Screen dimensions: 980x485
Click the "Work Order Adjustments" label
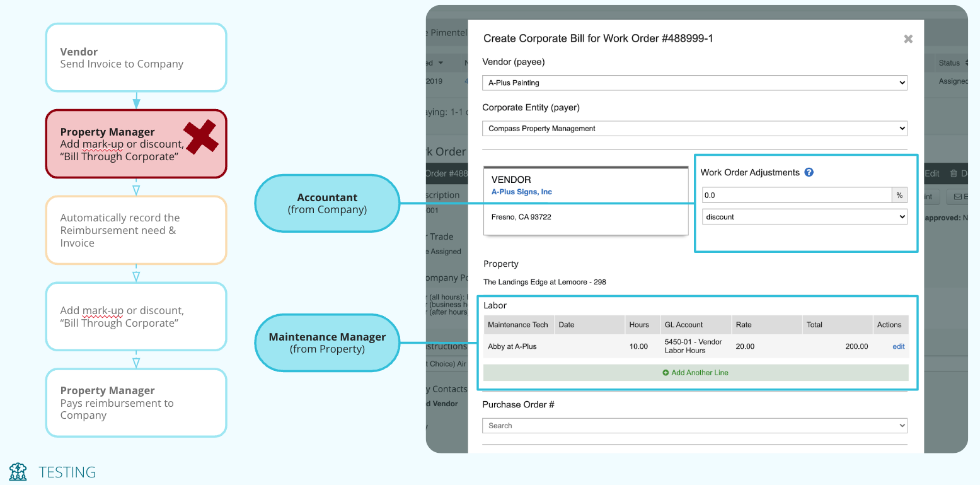tap(750, 172)
